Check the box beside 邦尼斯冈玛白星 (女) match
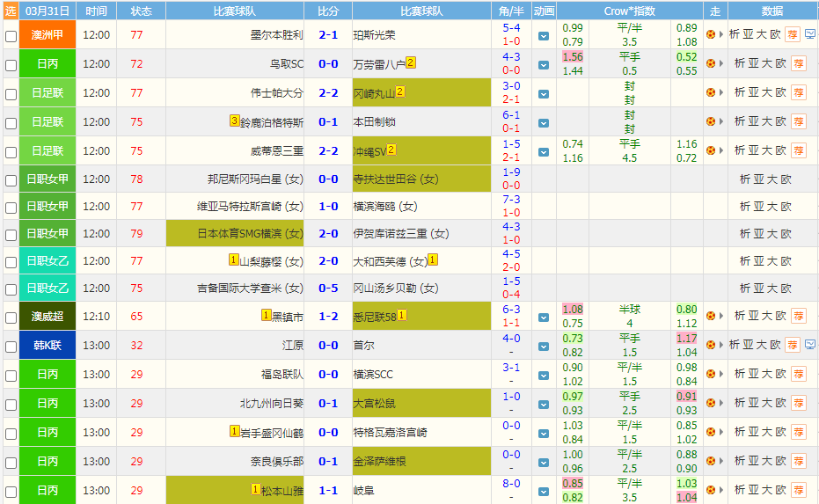 [x=11, y=180]
